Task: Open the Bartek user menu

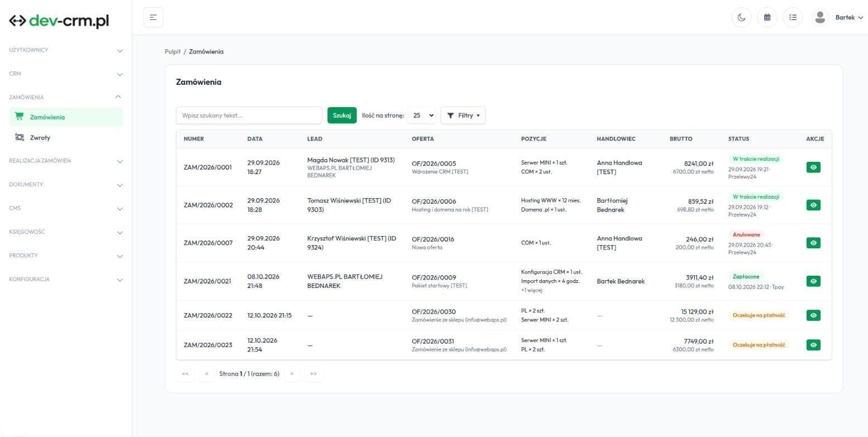Action: (849, 17)
